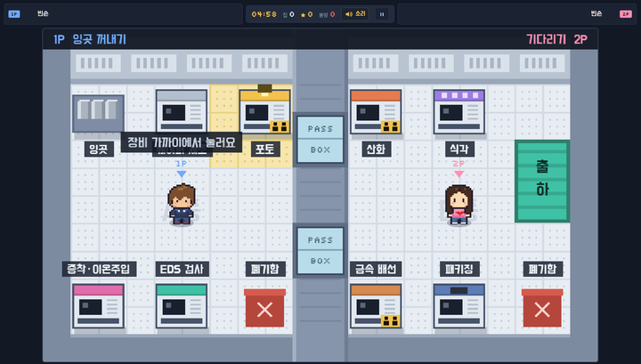Click the left 폐기함 label
The image size is (641, 364).
click(265, 269)
